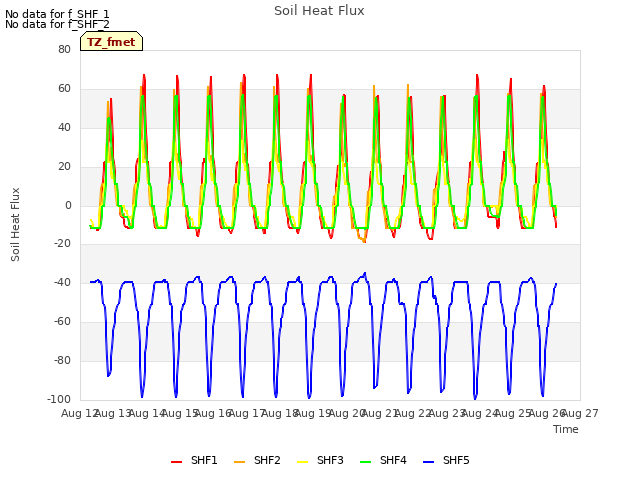Click the SHF2 legend label

(267, 460)
